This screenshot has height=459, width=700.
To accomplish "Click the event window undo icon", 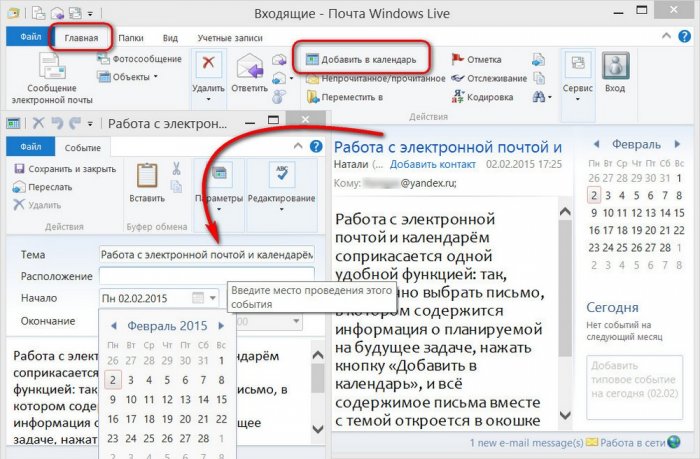I will click(57, 122).
